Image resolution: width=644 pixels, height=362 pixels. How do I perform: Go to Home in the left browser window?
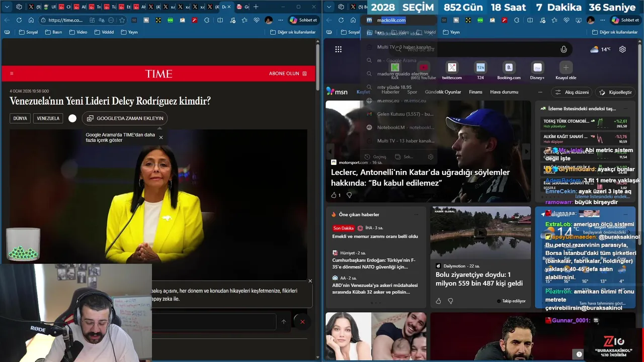[x=31, y=20]
